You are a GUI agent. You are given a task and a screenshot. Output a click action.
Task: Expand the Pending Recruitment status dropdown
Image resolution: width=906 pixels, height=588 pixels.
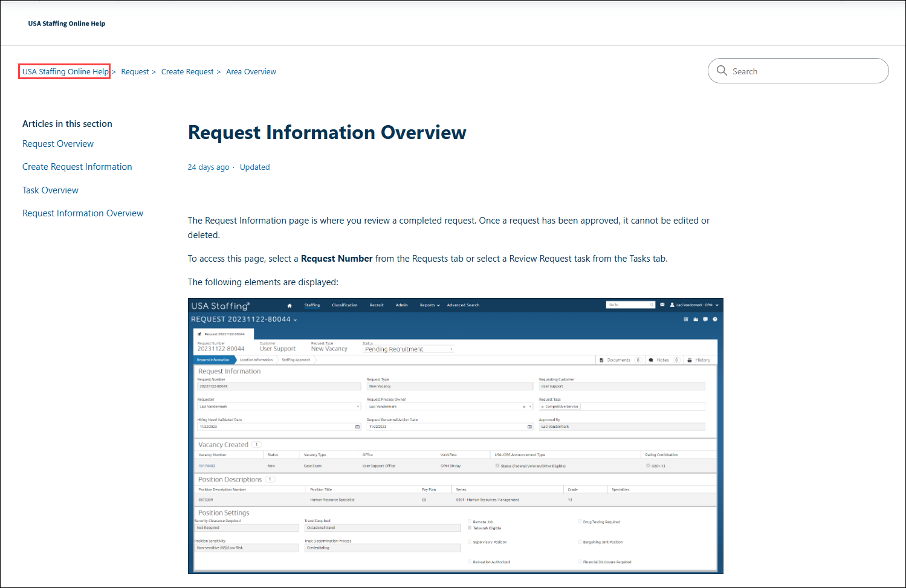click(x=451, y=349)
